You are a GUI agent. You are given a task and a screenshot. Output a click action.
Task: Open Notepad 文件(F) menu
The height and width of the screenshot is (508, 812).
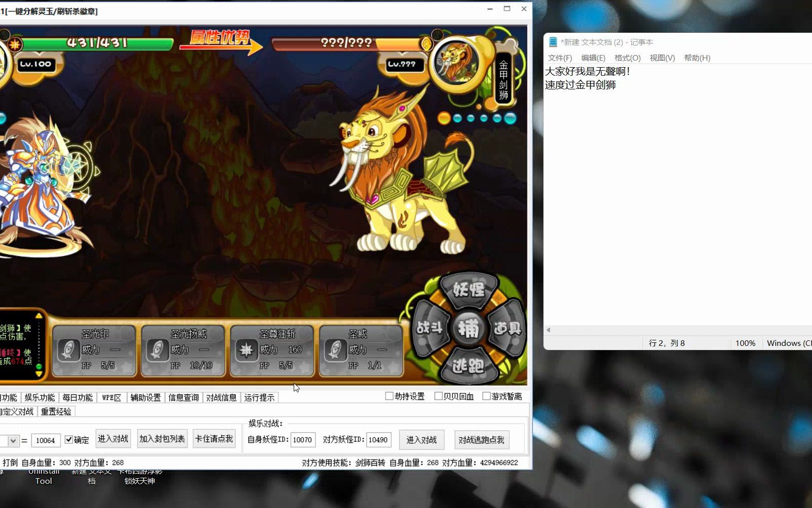560,58
